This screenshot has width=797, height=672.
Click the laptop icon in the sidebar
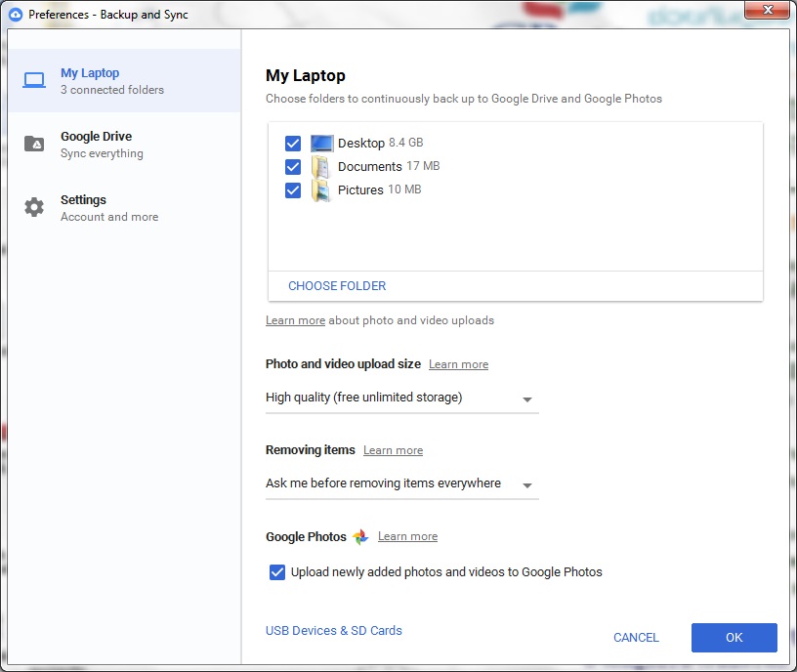coord(34,80)
